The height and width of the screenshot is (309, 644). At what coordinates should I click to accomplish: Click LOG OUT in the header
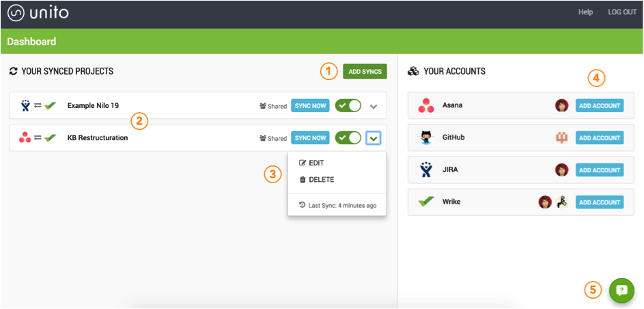tap(622, 12)
